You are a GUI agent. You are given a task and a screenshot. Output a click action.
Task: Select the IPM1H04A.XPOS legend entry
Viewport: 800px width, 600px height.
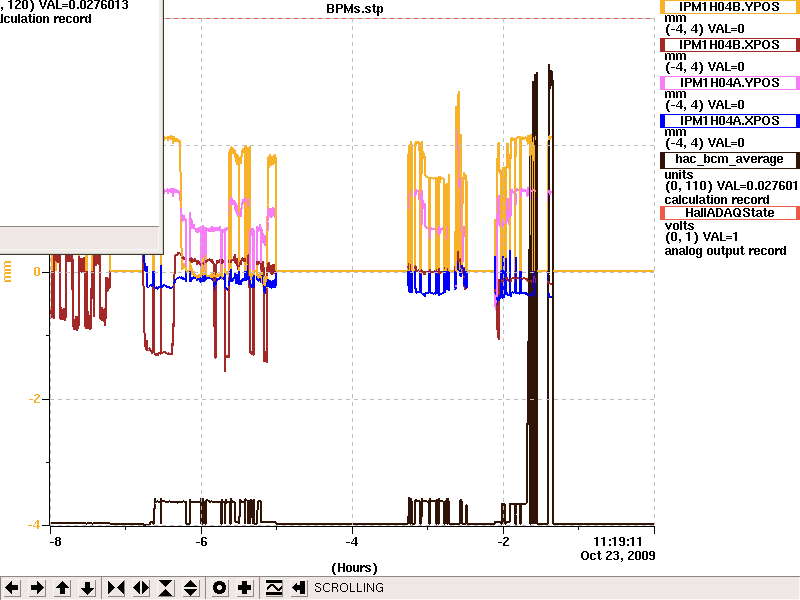[x=730, y=121]
